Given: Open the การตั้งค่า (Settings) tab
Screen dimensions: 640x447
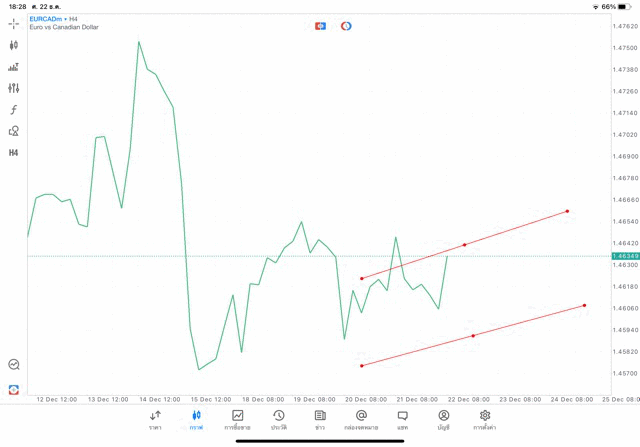Looking at the screenshot, I should click(485, 420).
